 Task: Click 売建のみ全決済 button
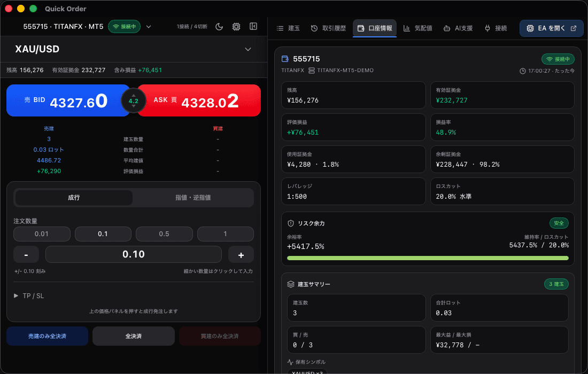click(47, 336)
